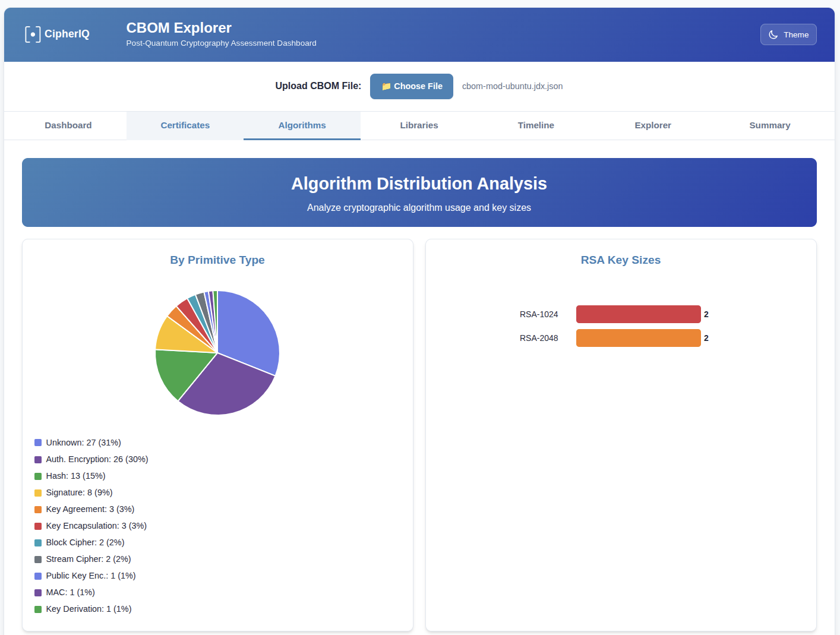This screenshot has width=840, height=635.
Task: Click the Unknown legend color swatch
Action: [38, 443]
